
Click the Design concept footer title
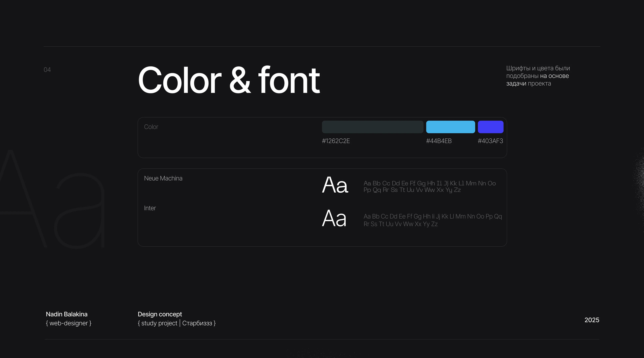(160, 314)
